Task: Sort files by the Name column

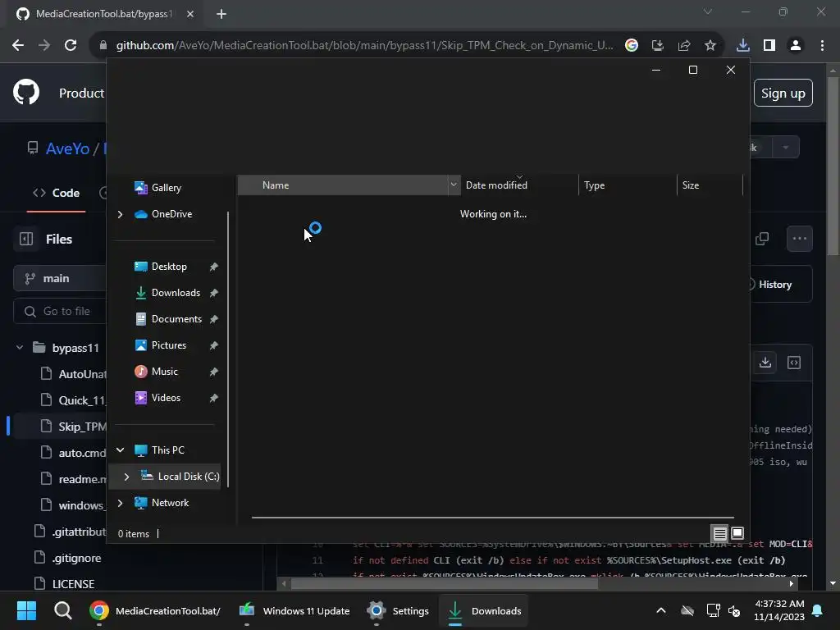Action: coord(343,185)
